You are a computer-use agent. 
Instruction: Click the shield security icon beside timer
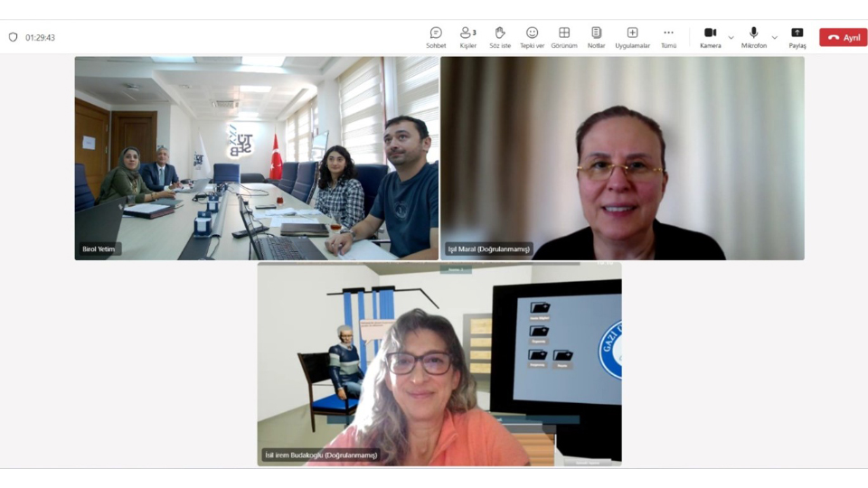(13, 38)
